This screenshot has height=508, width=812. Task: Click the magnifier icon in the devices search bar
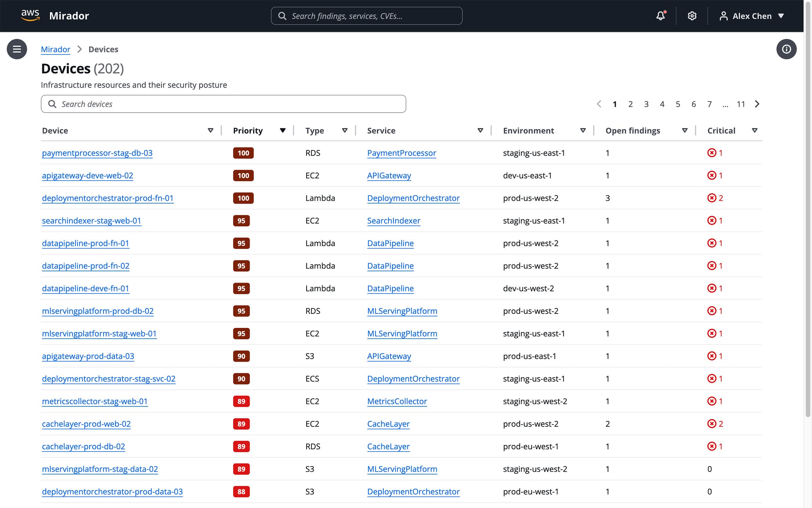(52, 104)
